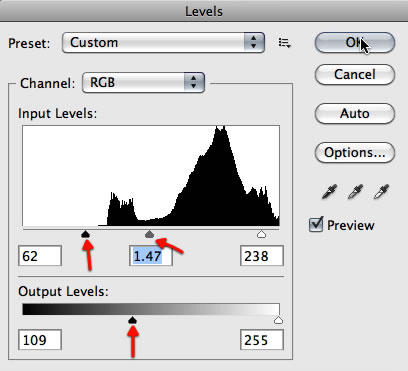408x371 pixels.
Task: Select the black point eyedropper
Action: point(329,192)
